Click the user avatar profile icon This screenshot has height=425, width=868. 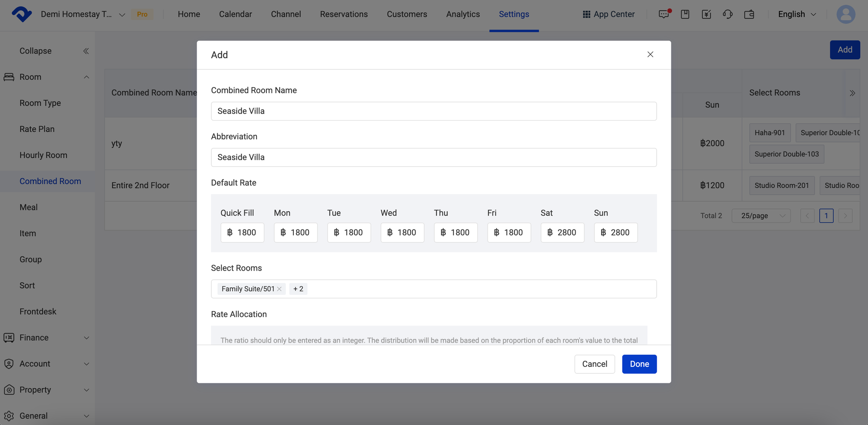click(x=845, y=14)
